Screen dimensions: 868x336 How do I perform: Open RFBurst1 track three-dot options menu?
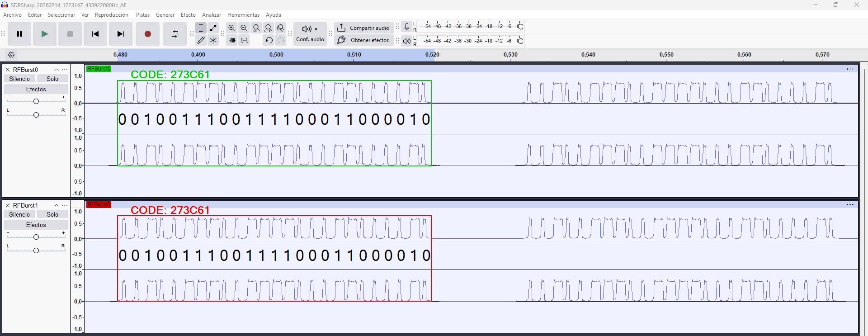click(65, 205)
